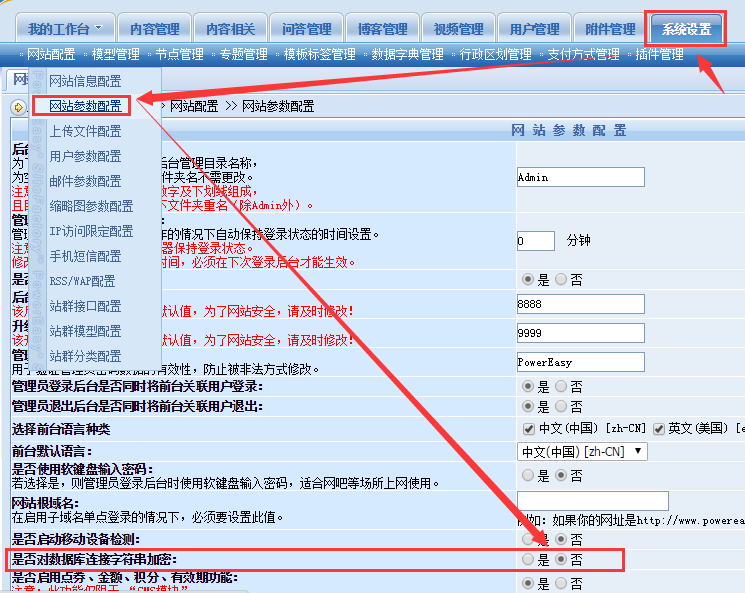Image resolution: width=745 pixels, height=593 pixels.
Task: Open 邮件参数配置 menu entry
Action: click(85, 181)
